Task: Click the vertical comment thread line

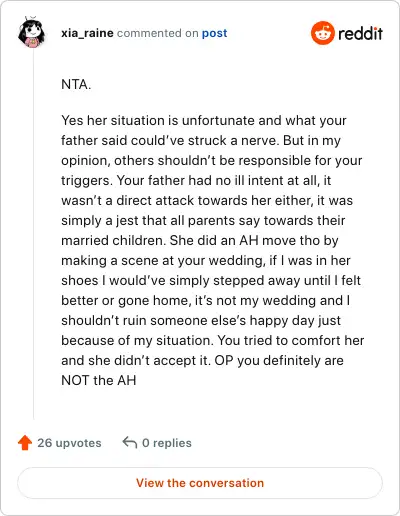Action: (x=34, y=235)
